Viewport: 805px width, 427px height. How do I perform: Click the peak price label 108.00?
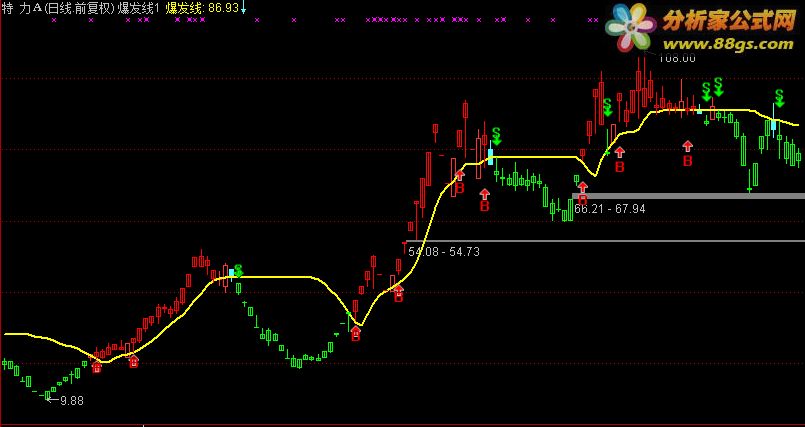677,59
